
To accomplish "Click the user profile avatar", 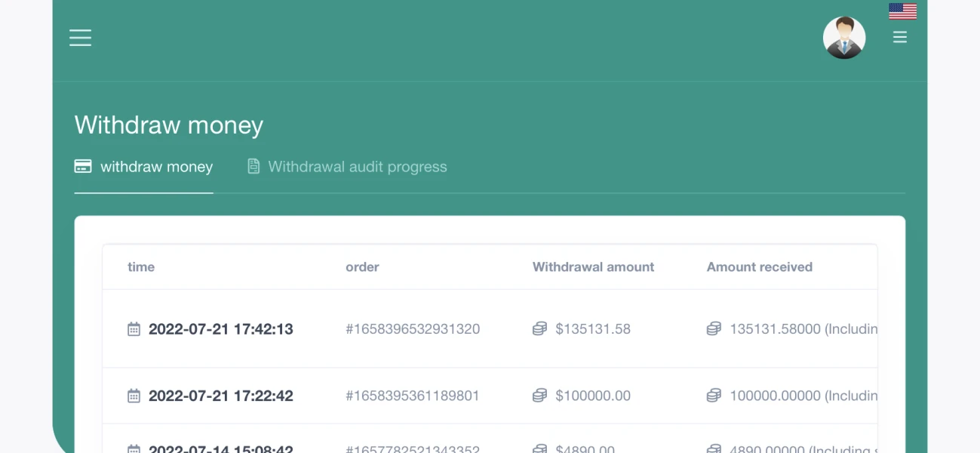I will pos(843,38).
